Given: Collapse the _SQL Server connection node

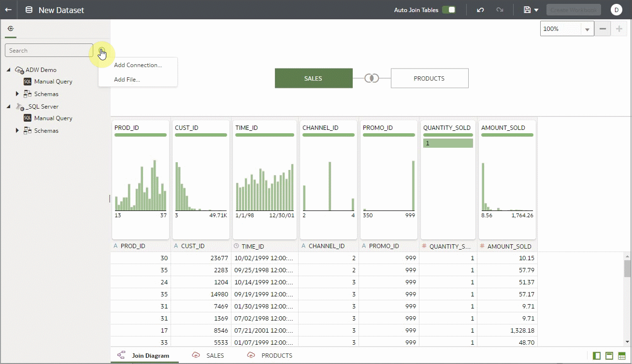Looking at the screenshot, I should 8,106.
